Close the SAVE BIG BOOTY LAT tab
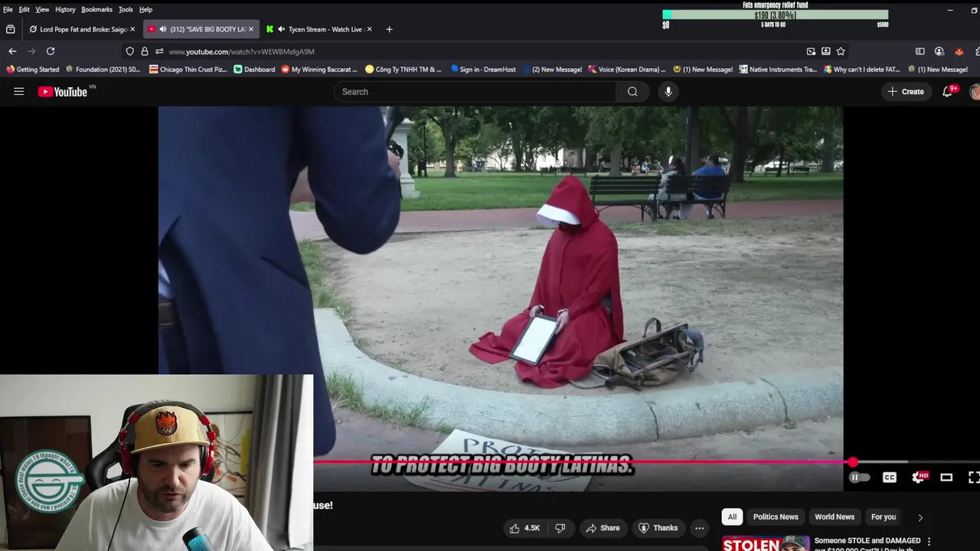This screenshot has width=980, height=551. click(250, 29)
